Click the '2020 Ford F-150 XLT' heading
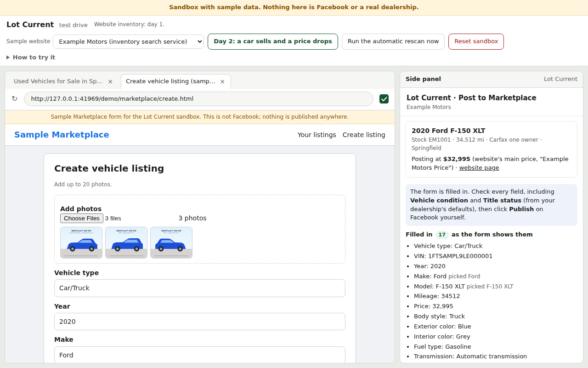The height and width of the screenshot is (368, 588). tap(448, 131)
